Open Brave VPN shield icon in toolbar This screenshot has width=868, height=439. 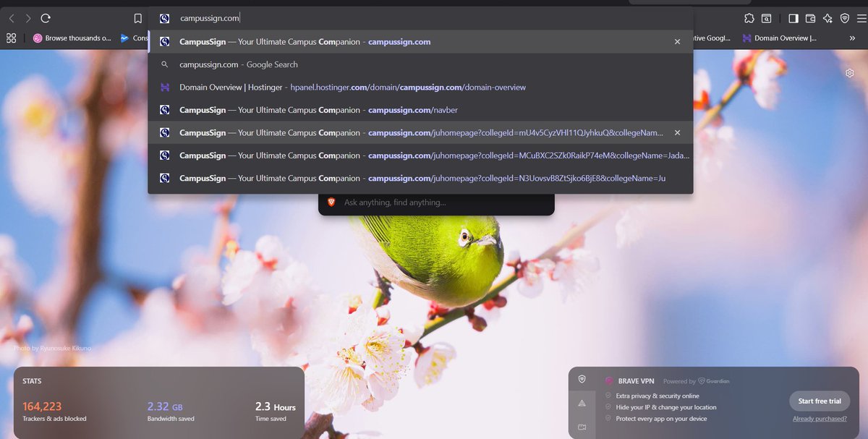point(844,18)
